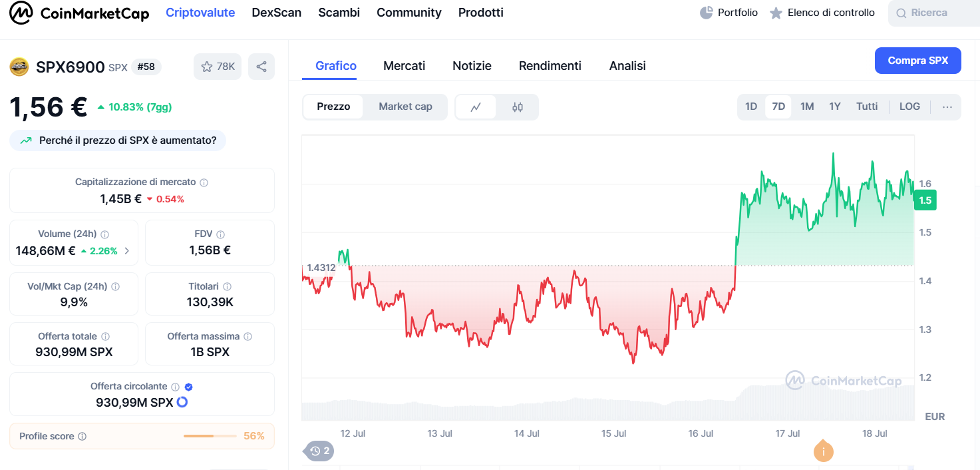The height and width of the screenshot is (470, 980).
Task: Add SPX6900 to watchlist with the 78K star
Action: [x=218, y=67]
